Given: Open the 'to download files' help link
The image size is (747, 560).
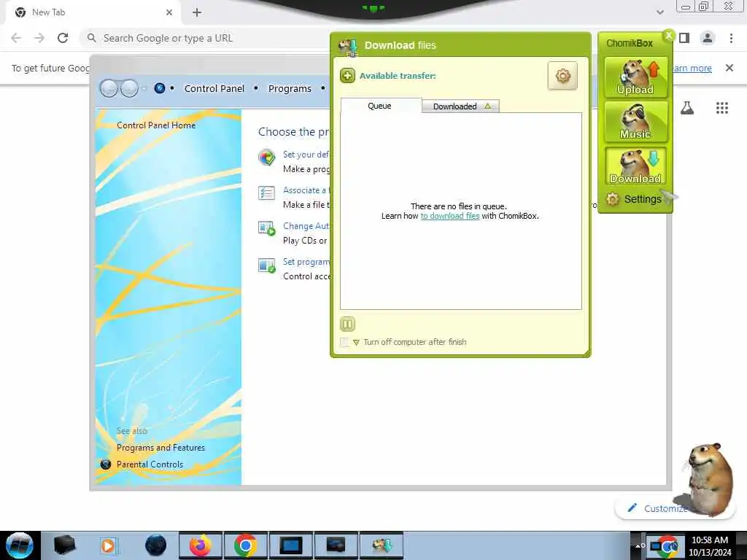Looking at the screenshot, I should tap(449, 216).
